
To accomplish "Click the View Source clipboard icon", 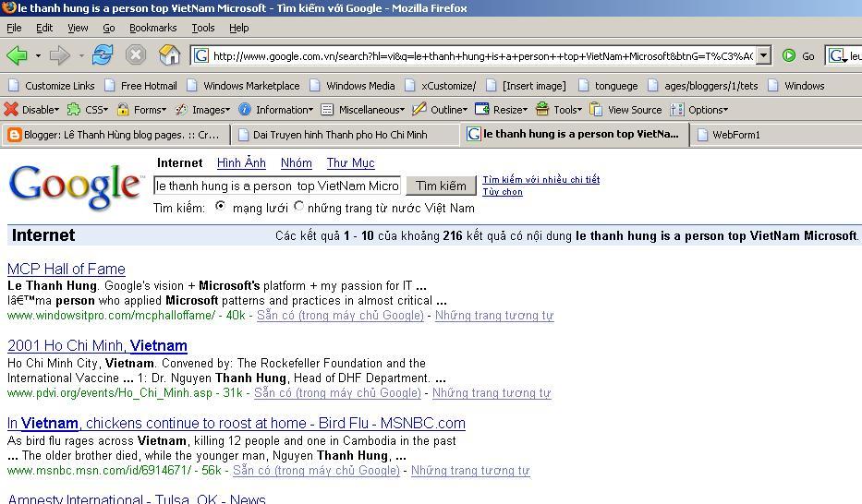I will click(x=596, y=109).
